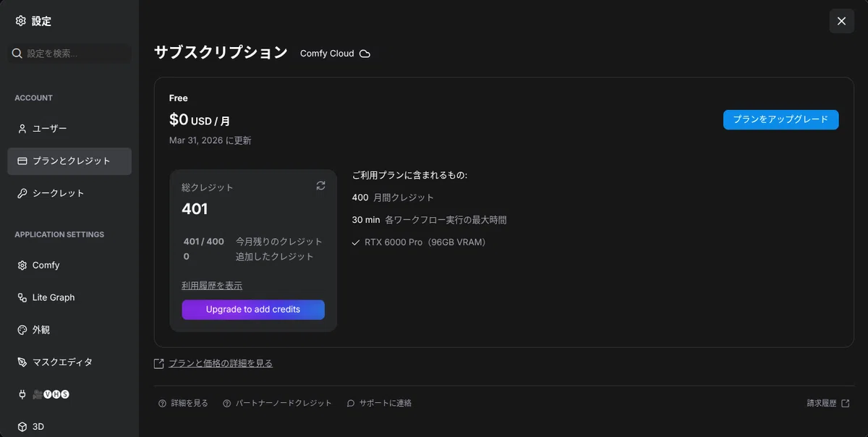Image resolution: width=868 pixels, height=437 pixels.
Task: Click the Free plan name label
Action: [x=179, y=98]
